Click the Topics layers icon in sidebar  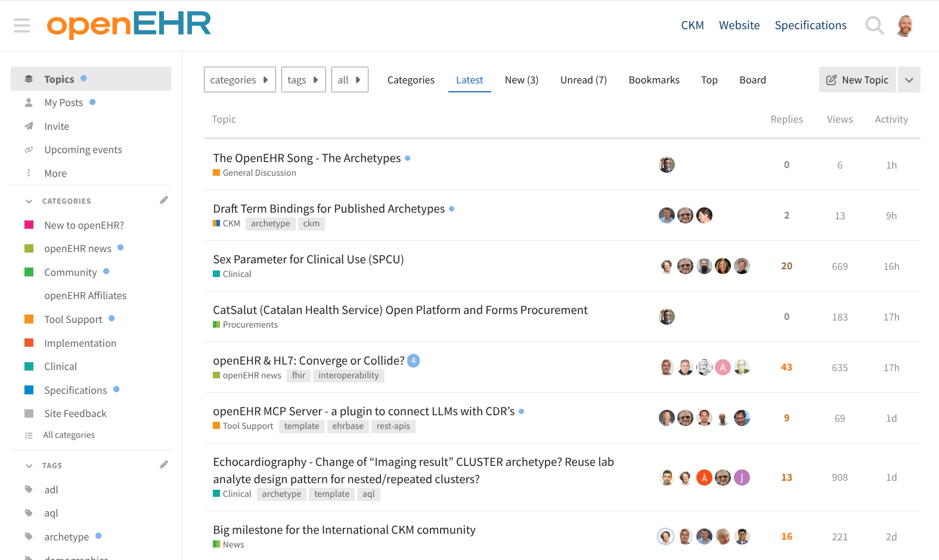pos(29,79)
